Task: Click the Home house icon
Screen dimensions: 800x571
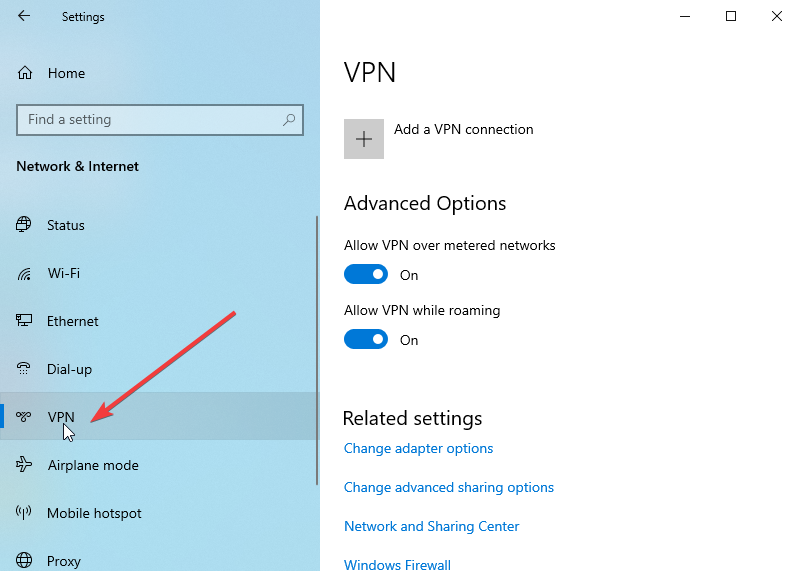Action: (x=25, y=73)
